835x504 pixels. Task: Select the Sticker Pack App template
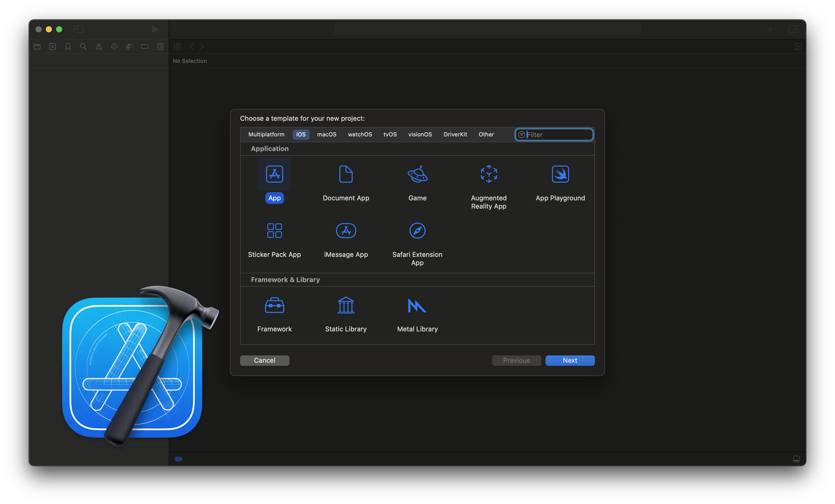(275, 240)
